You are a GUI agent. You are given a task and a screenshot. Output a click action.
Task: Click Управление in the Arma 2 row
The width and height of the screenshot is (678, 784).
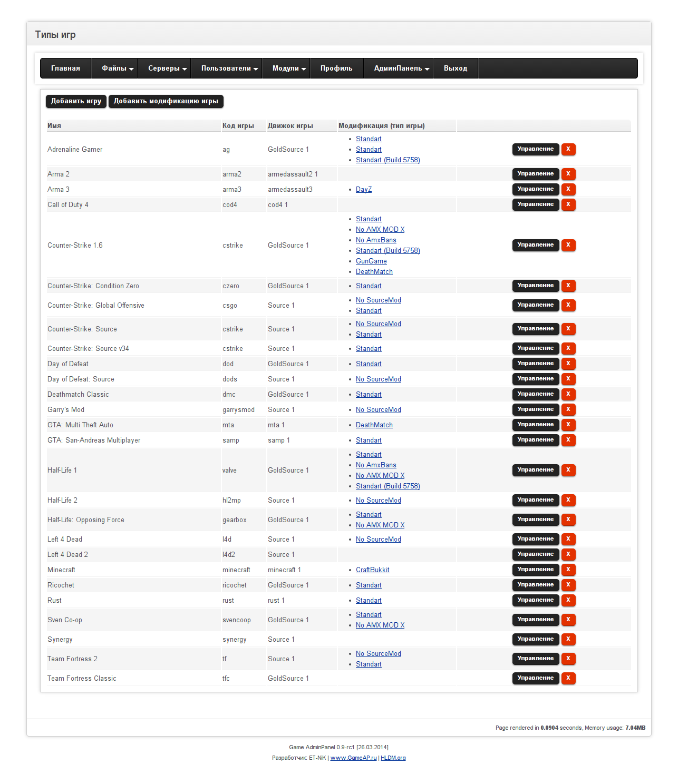pyautogui.click(x=536, y=174)
